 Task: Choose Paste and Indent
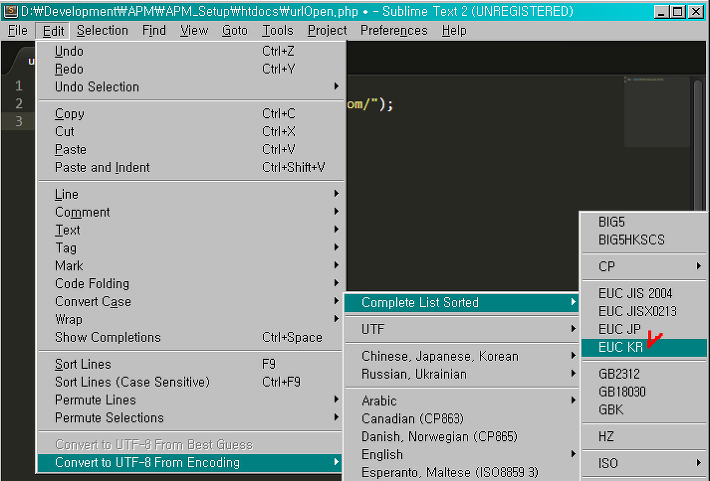pos(190,167)
